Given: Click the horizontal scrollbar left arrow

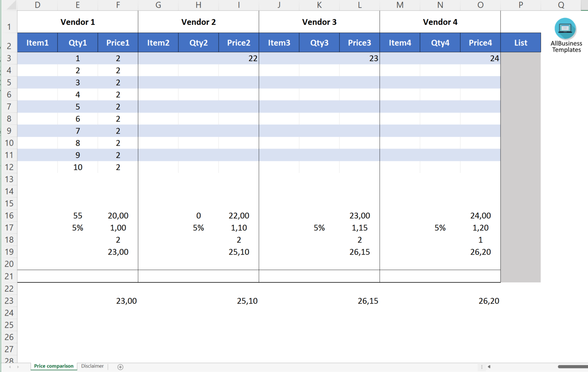Looking at the screenshot, I should tap(489, 367).
